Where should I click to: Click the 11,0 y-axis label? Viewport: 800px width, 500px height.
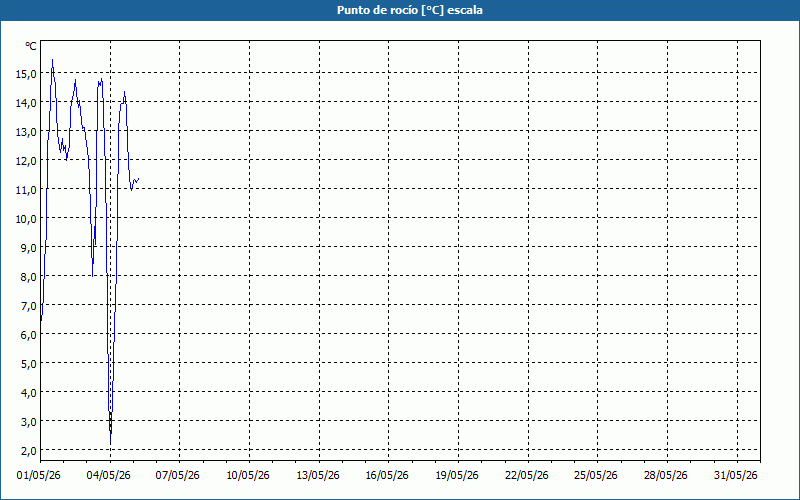pos(27,190)
